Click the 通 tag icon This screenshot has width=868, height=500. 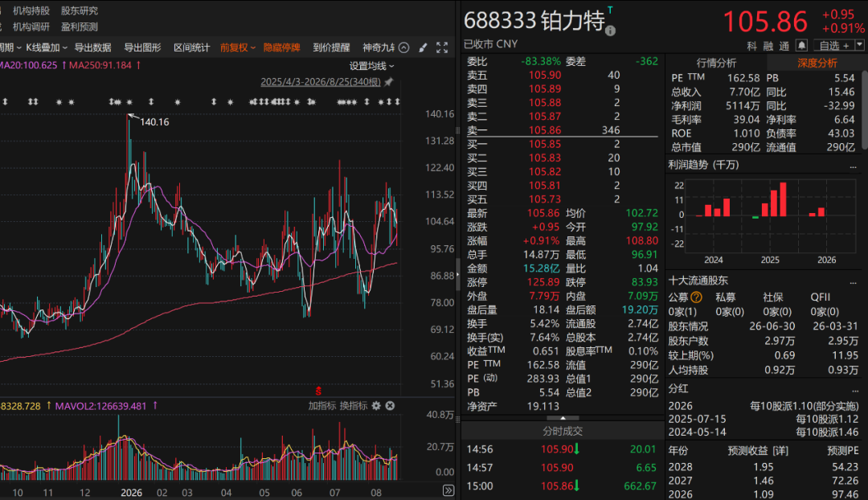point(784,46)
